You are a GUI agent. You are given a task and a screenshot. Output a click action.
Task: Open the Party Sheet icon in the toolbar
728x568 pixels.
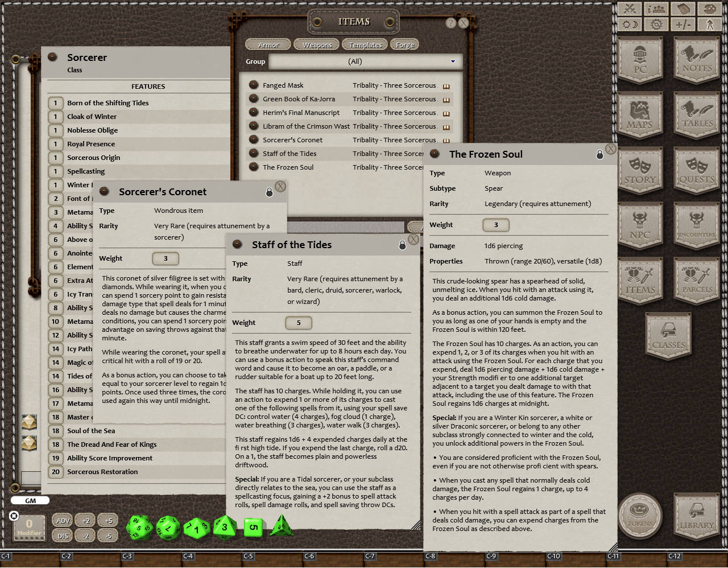coord(657,9)
